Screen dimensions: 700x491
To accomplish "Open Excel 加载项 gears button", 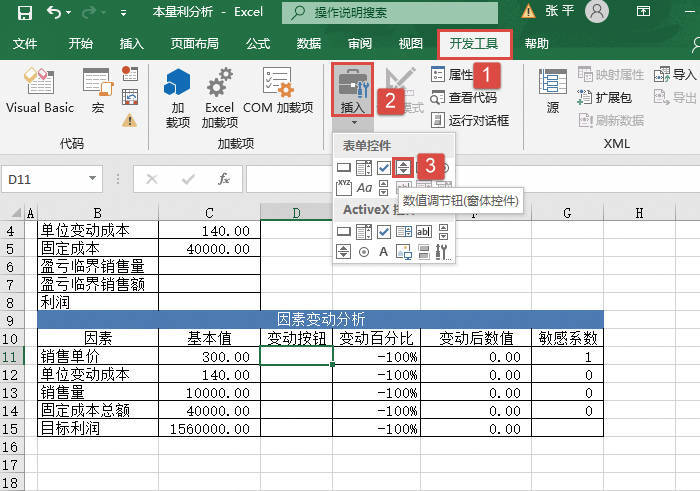I will click(219, 97).
